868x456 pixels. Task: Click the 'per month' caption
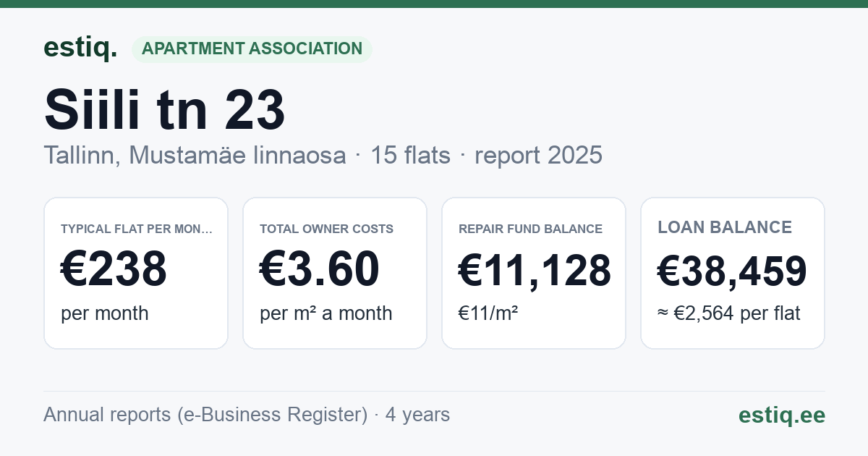click(105, 313)
